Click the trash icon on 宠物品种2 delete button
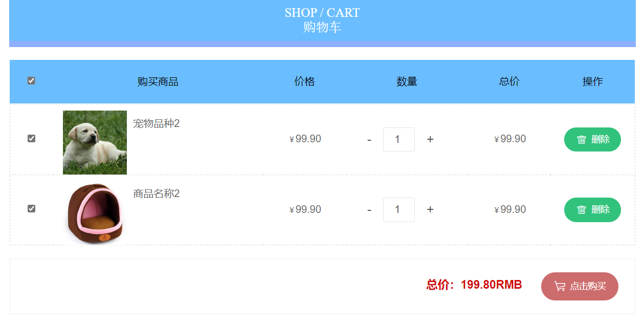Screen dimensions: 644x324 coord(582,139)
